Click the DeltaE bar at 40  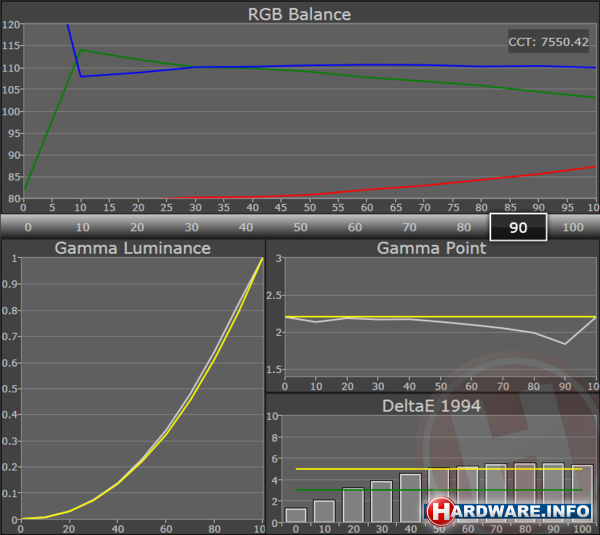[410, 498]
